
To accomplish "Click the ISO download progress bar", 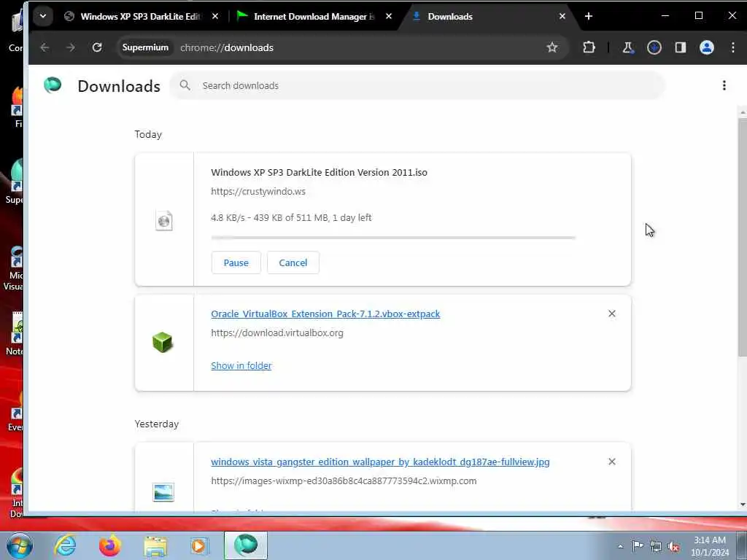I will click(393, 237).
